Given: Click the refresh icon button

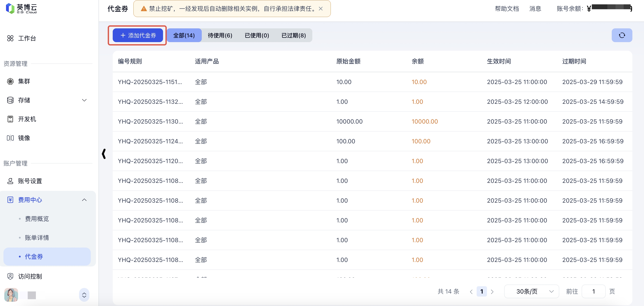Looking at the screenshot, I should tap(621, 35).
